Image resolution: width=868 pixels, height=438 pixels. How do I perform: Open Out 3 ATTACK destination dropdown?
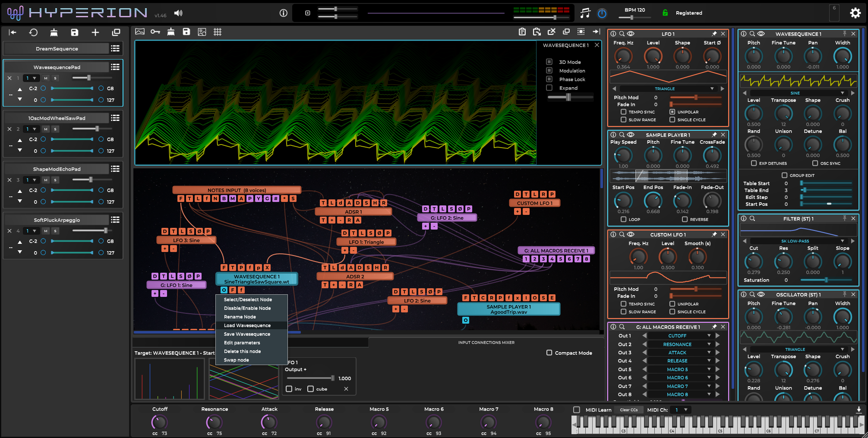[x=680, y=352]
